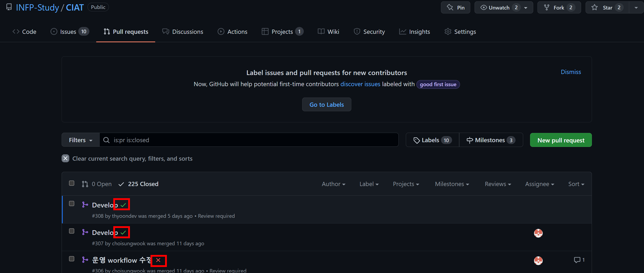Star the repository
644x273 pixels.
coord(607,7)
